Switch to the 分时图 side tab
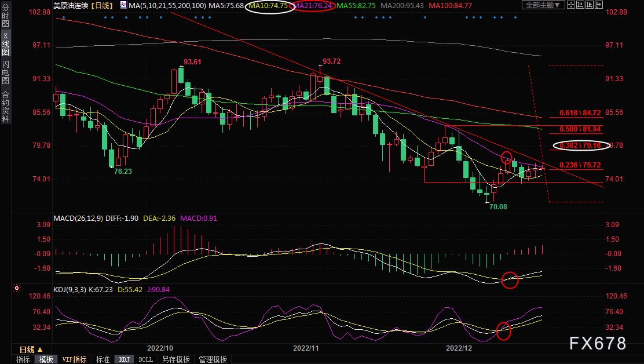 [x=5, y=15]
